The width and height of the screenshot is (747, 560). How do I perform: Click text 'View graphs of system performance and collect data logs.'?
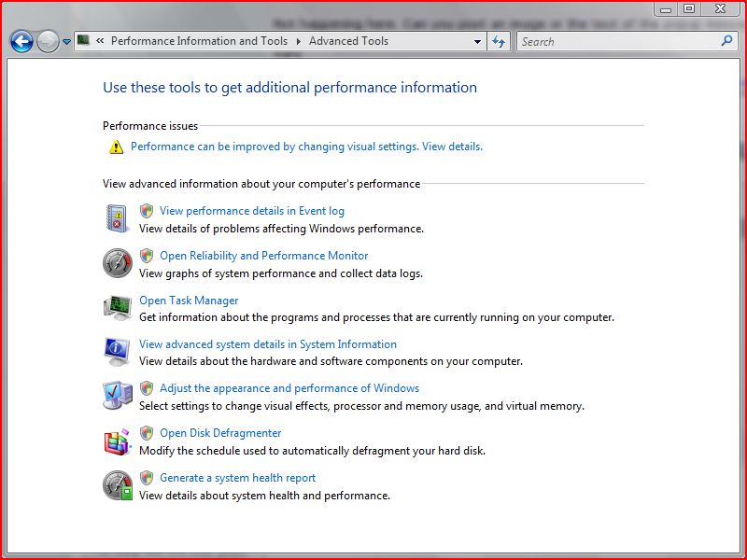tap(281, 273)
